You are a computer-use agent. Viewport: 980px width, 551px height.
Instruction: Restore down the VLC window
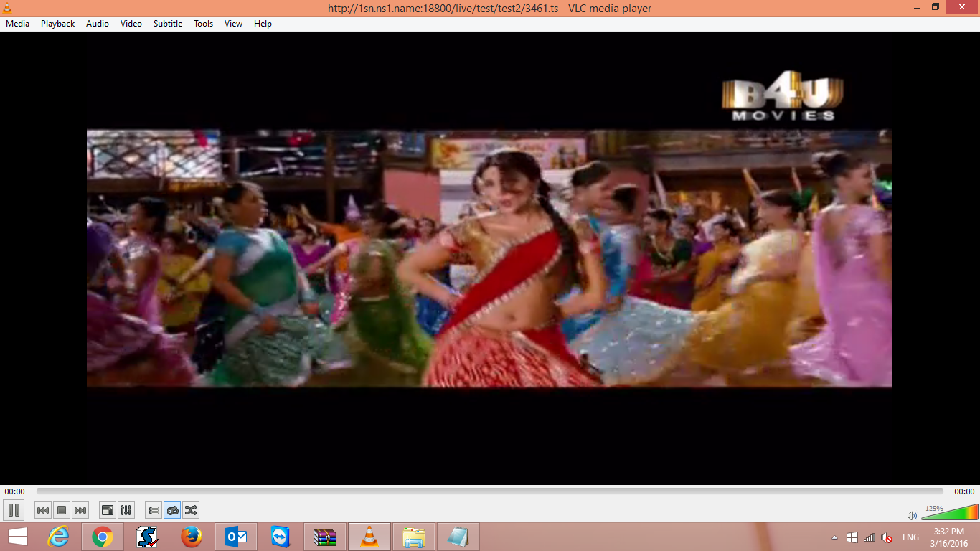[x=936, y=7]
